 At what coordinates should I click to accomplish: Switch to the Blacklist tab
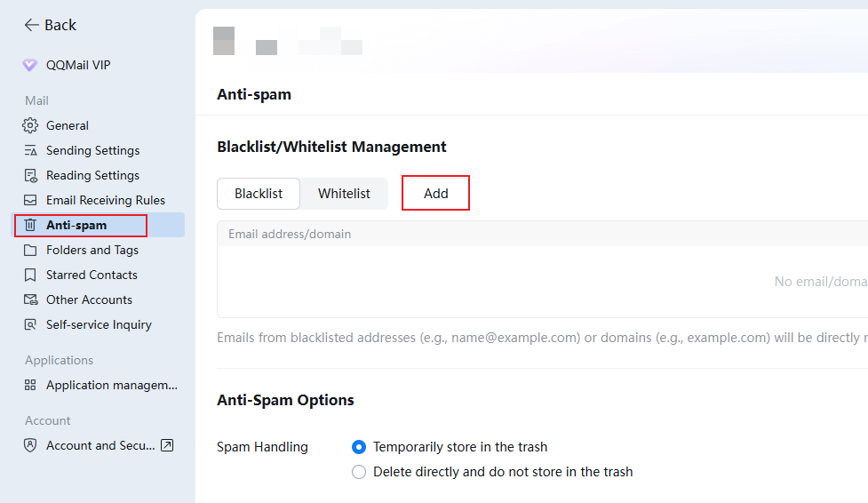259,194
